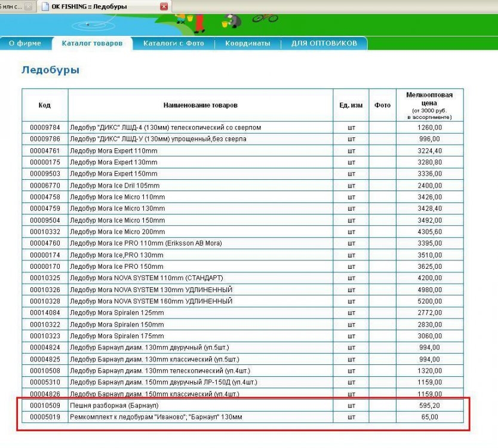Select 'Барнаул диам. 130mm телескопический' item
The width and height of the screenshot is (498, 448).
point(160,371)
